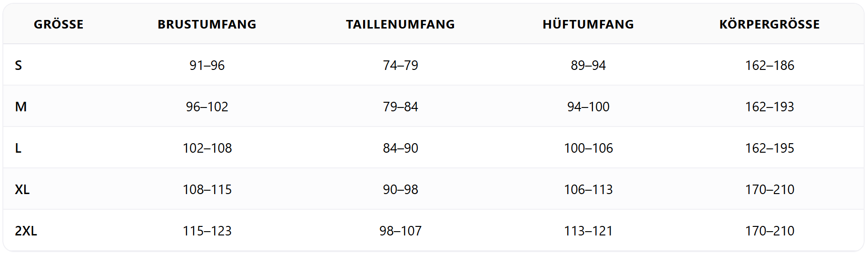Click chest value 91–96 for size S
The image size is (868, 254).
(207, 65)
